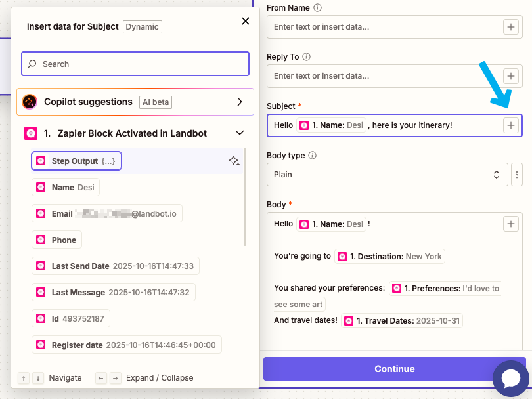Click plus icon in Reply To field
Screen dimensions: 532x399
[x=510, y=75]
